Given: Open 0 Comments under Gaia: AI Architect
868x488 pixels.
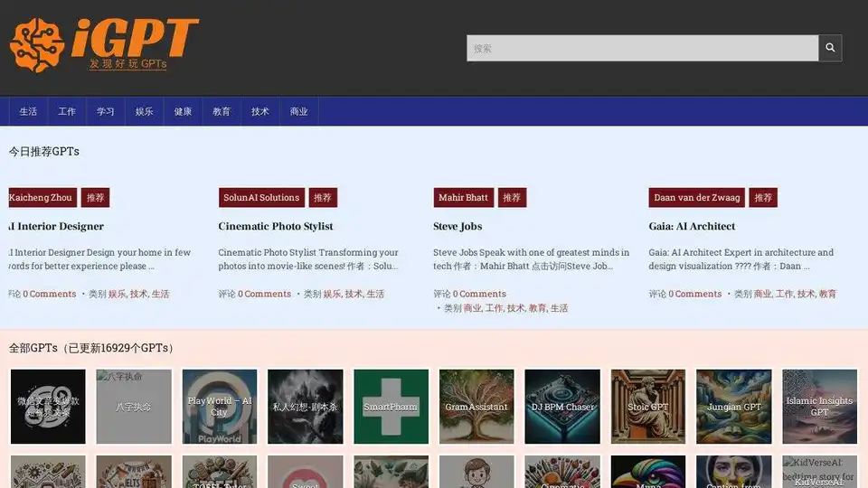Looking at the screenshot, I should coord(694,294).
